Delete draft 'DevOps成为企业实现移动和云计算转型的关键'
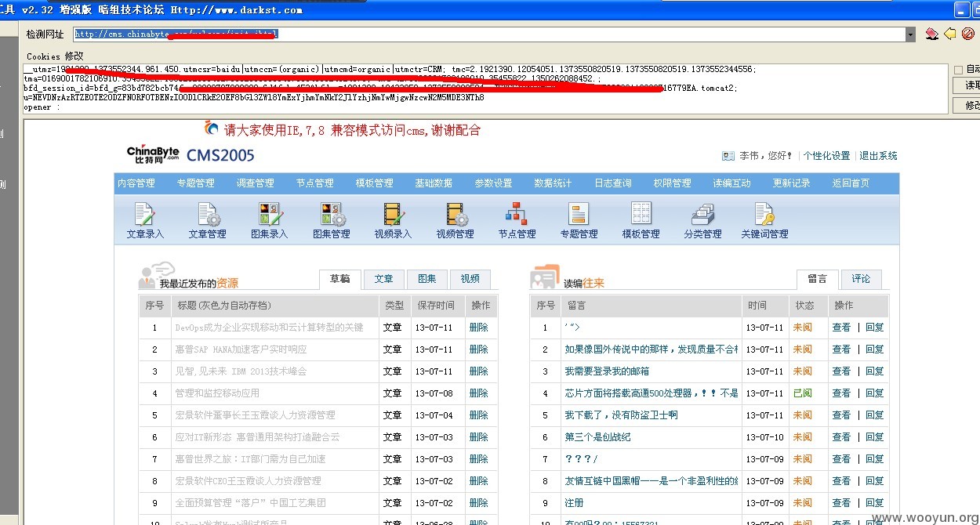The width and height of the screenshot is (980, 525). [479, 328]
